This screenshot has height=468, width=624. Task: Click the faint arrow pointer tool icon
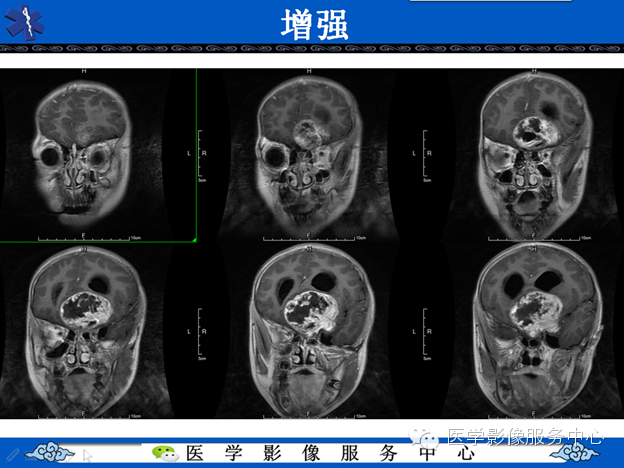click(x=88, y=455)
